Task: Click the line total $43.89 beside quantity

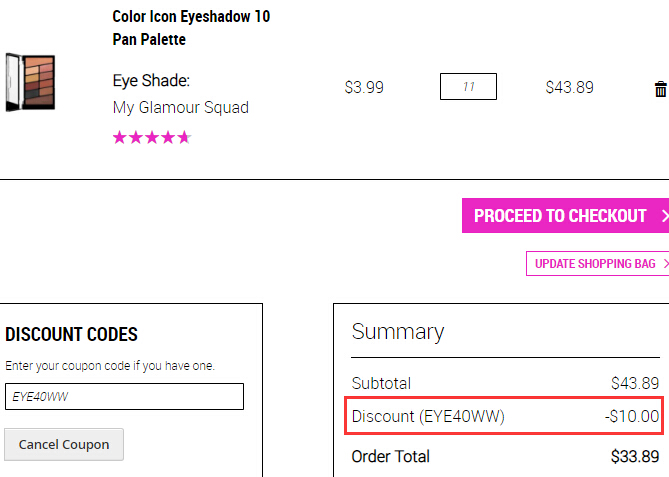Action: click(570, 87)
